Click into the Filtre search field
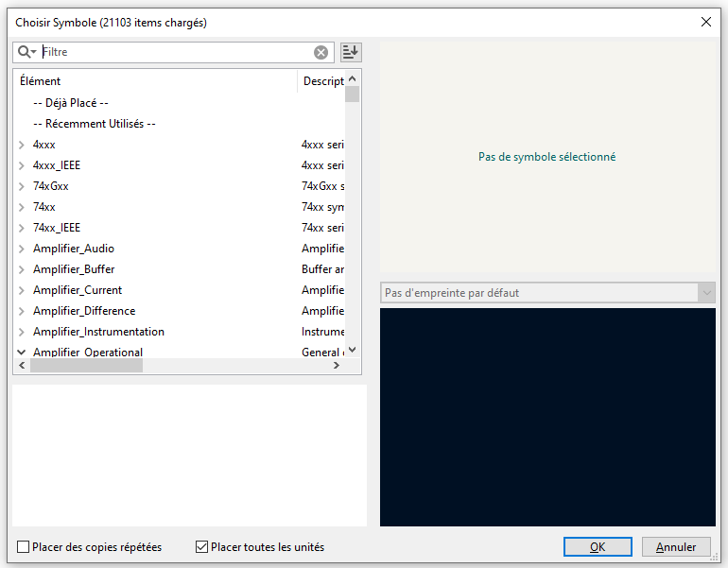Screen dimensions: 728x568 pyautogui.click(x=175, y=52)
